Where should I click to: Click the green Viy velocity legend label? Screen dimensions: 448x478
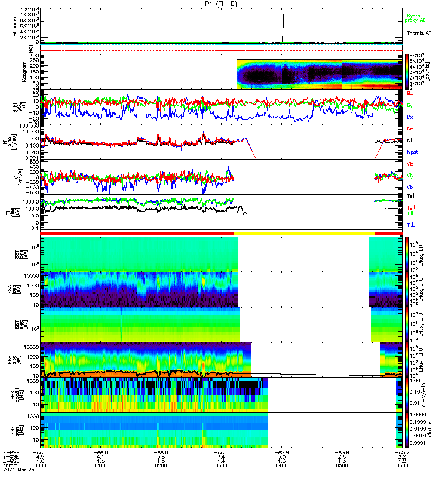tap(410, 176)
